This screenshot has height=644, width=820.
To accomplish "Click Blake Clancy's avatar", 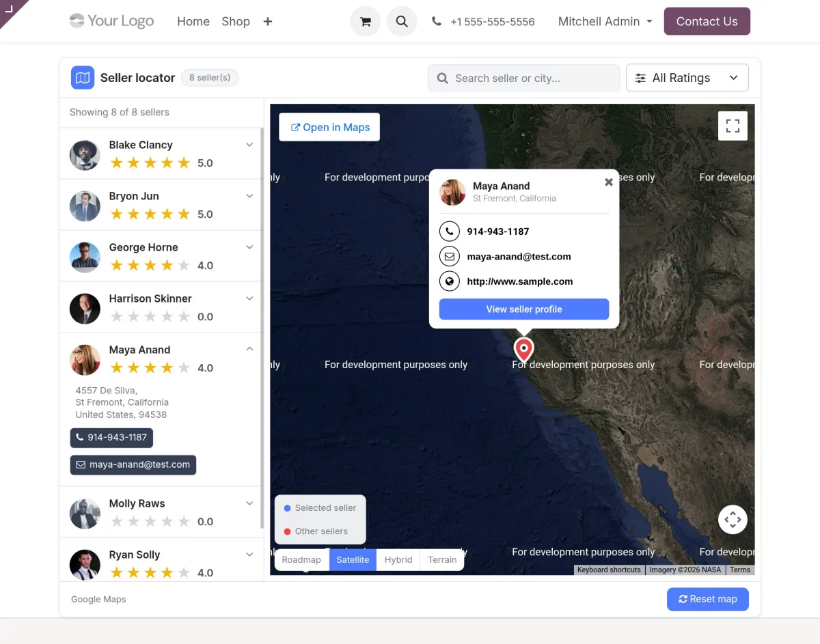I will pyautogui.click(x=85, y=155).
